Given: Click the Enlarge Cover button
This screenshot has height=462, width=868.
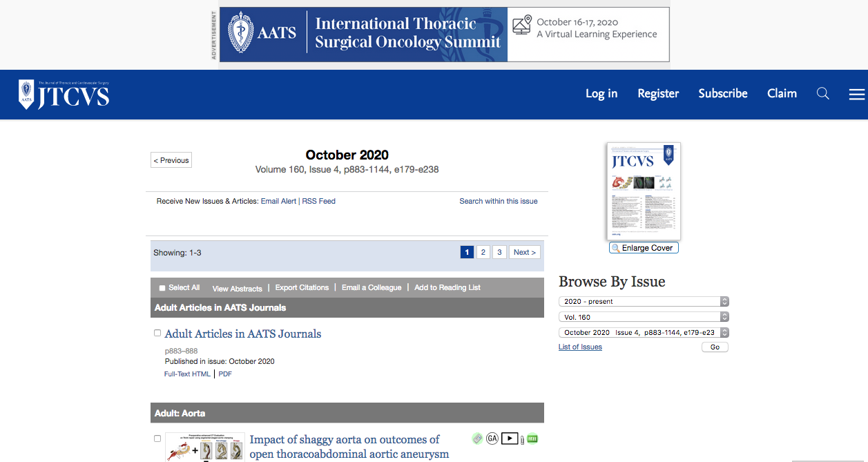Looking at the screenshot, I should (644, 248).
